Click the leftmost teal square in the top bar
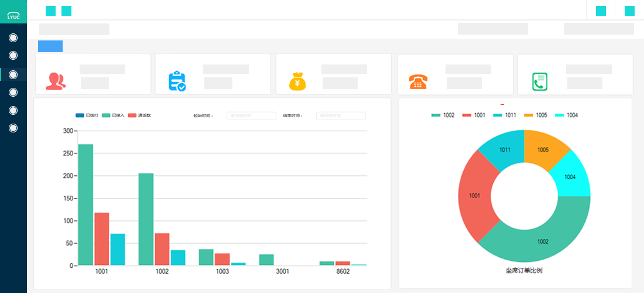Screen dimensions: 644x293 tap(51, 11)
